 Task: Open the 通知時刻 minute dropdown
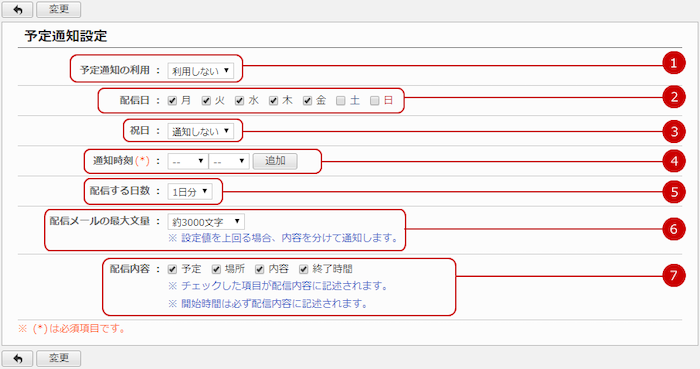point(229,162)
